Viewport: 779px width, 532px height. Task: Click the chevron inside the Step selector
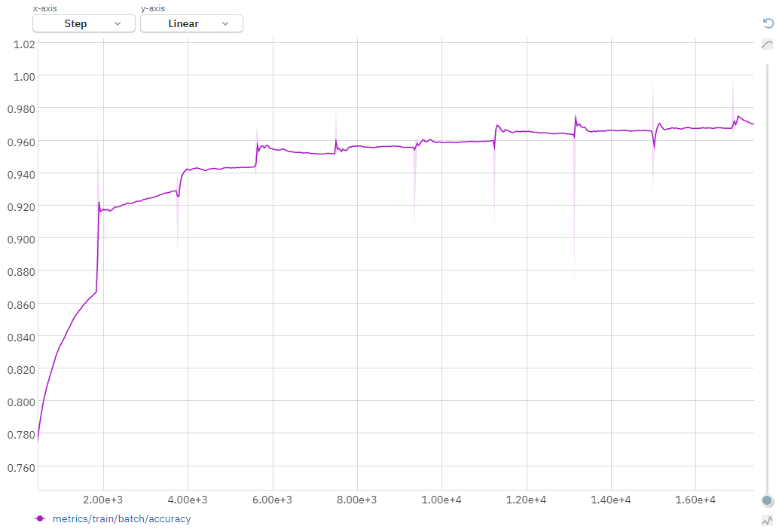[118, 23]
